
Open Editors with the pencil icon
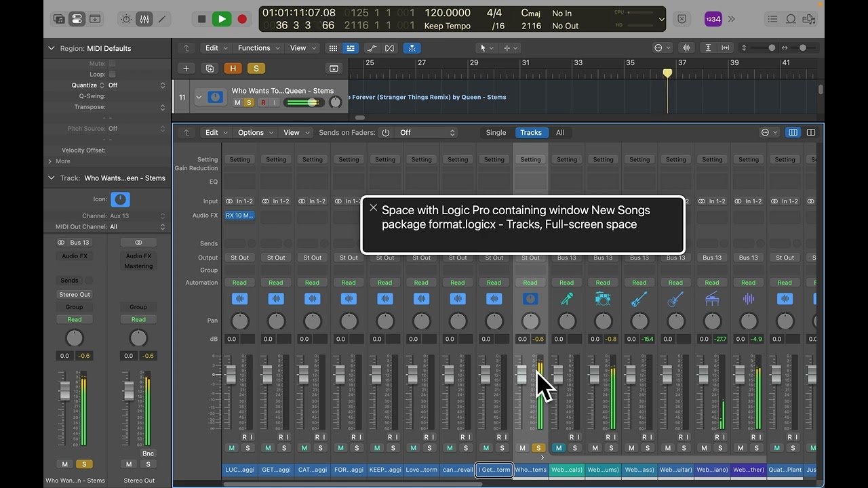(x=162, y=19)
